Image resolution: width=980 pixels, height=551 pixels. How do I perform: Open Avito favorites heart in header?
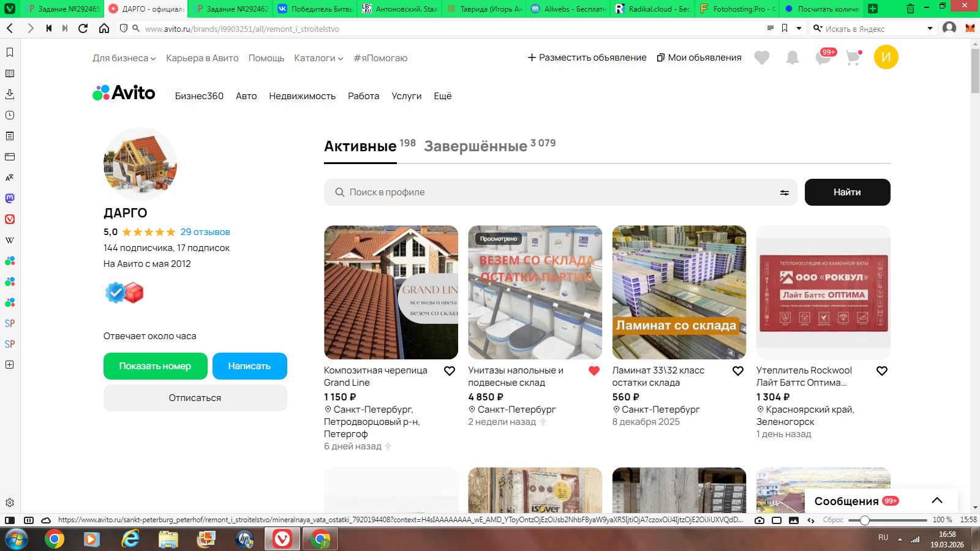point(762,58)
